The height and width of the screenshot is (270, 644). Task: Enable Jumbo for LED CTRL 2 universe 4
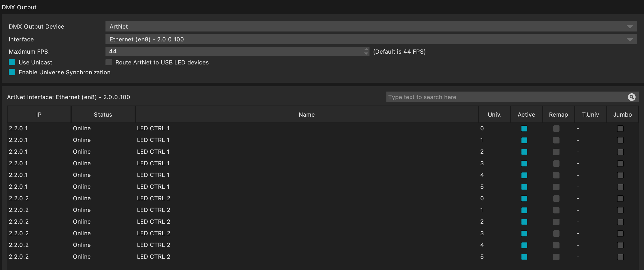point(620,245)
